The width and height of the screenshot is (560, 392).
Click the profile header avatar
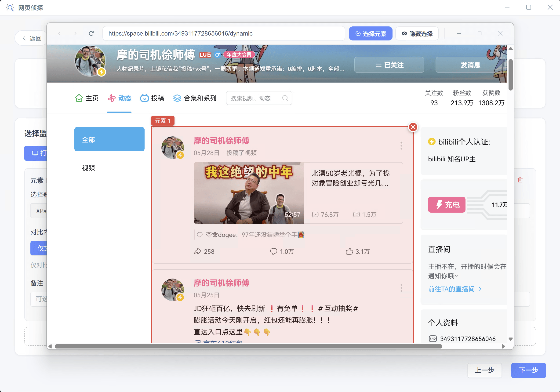[90, 61]
